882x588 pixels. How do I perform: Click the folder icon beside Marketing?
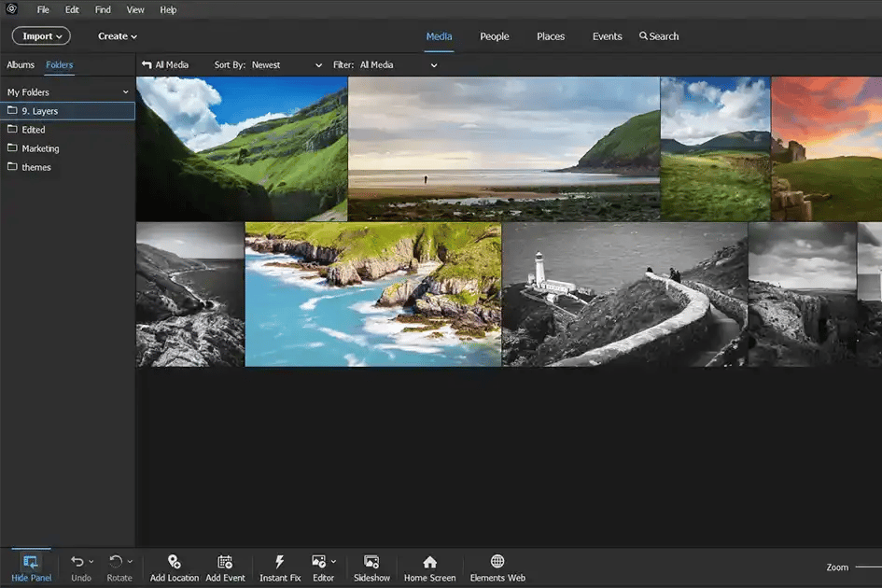[12, 148]
